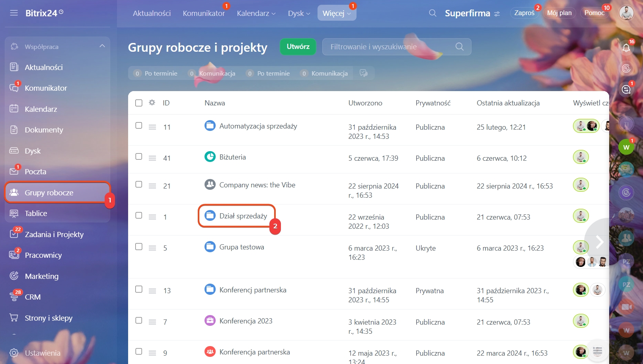Open table settings gear icon
The width and height of the screenshot is (643, 364).
[152, 103]
